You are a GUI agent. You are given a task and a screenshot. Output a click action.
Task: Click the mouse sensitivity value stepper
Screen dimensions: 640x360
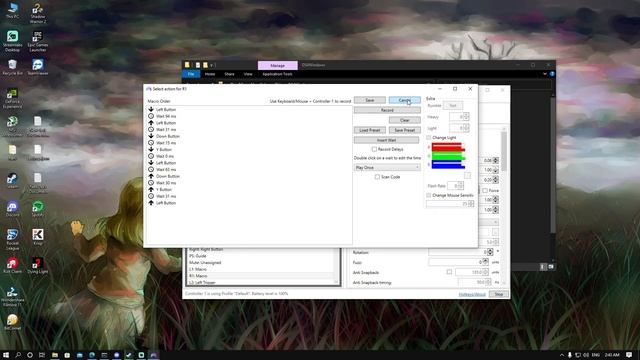click(471, 204)
